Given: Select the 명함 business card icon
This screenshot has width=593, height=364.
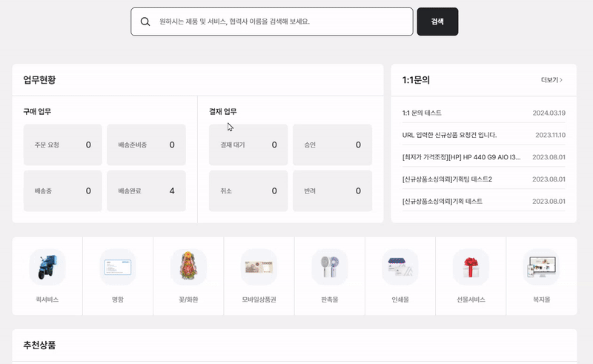Looking at the screenshot, I should [118, 267].
